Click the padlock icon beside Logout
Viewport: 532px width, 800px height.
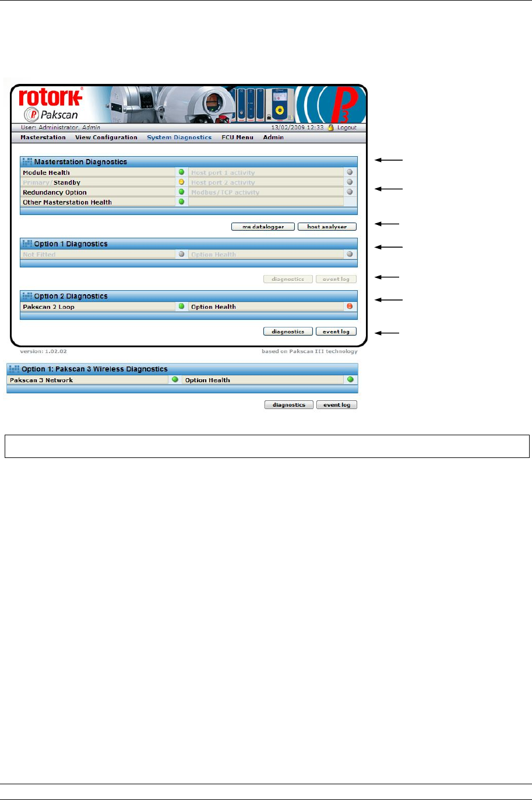tap(331, 127)
